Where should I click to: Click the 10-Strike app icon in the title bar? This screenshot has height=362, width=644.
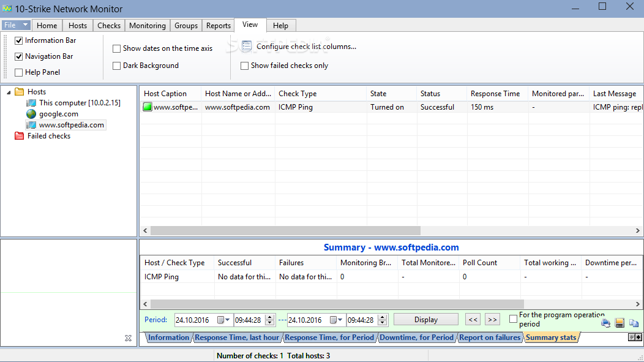(7, 9)
